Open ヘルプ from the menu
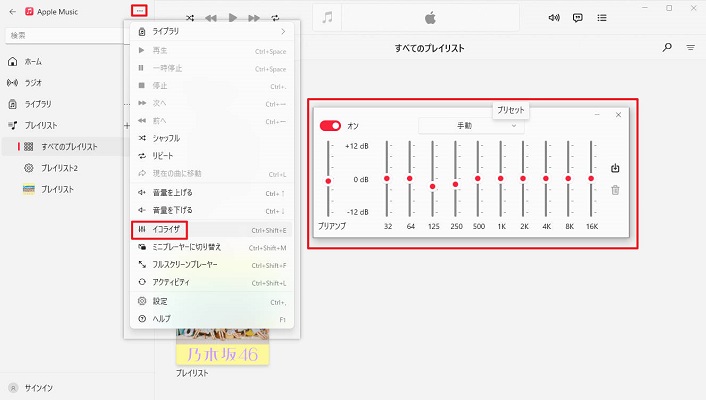 (x=212, y=319)
